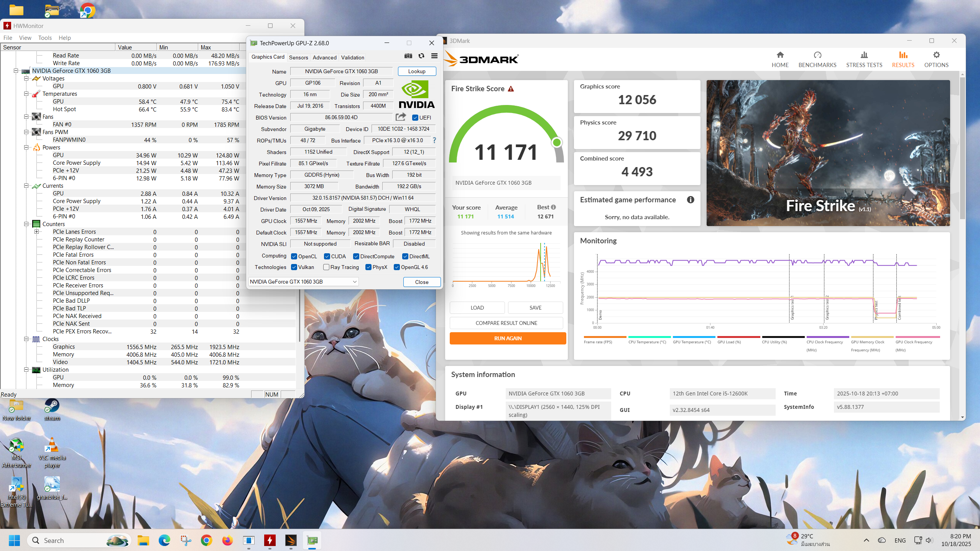
Task: Click GPU-Z screenshot camera icon
Action: coord(408,56)
